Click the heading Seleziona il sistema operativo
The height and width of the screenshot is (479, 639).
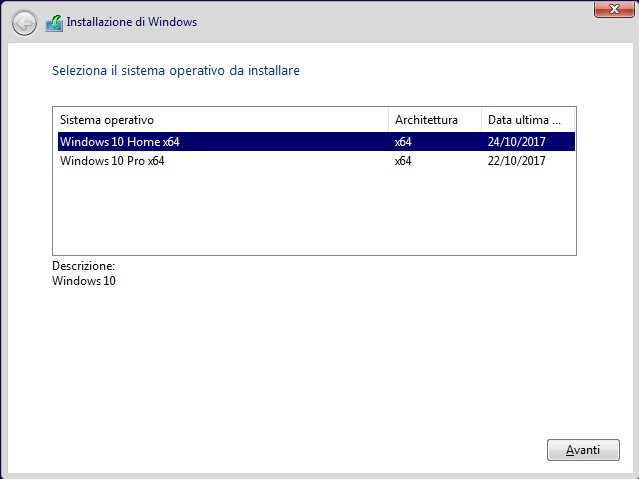(x=176, y=71)
